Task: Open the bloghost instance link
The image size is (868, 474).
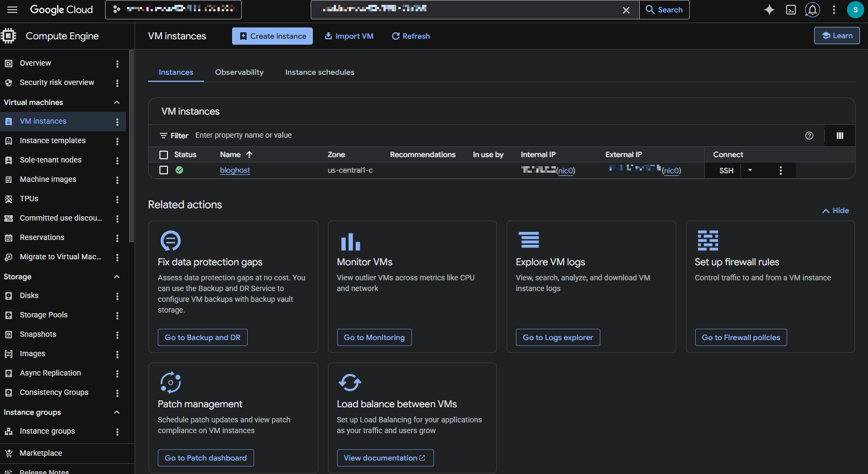Action: point(235,171)
